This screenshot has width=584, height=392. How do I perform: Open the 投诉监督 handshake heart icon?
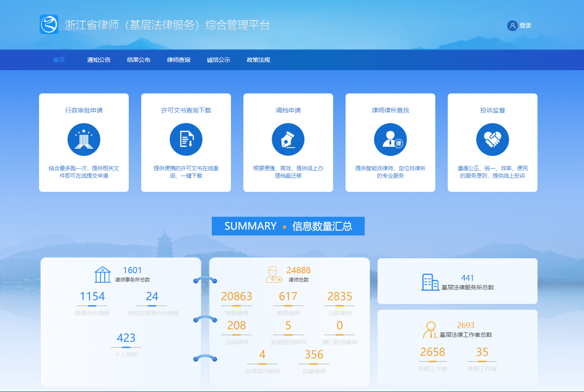(x=493, y=140)
